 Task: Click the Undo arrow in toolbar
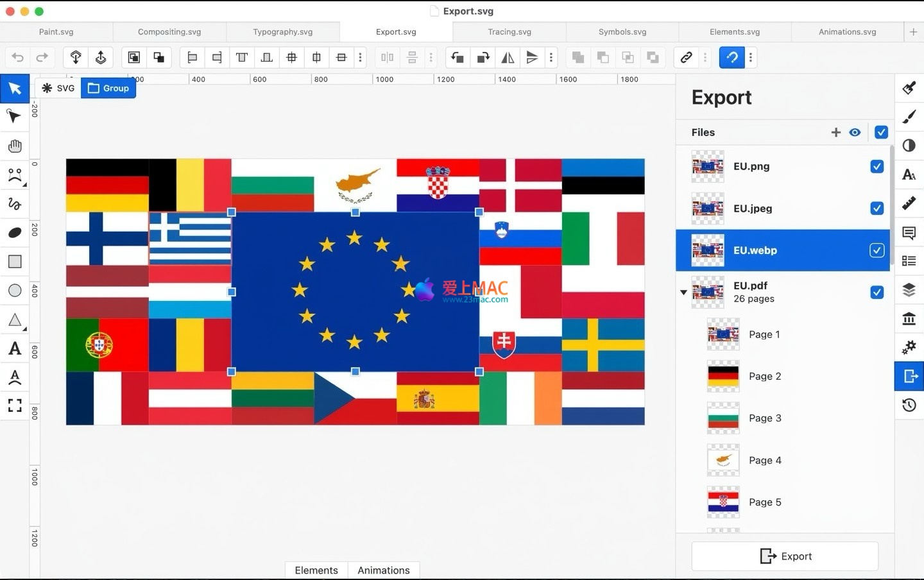coord(18,58)
